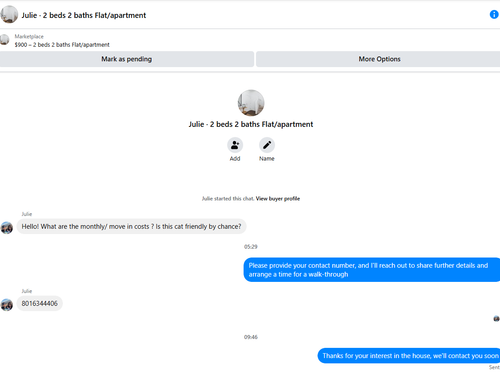Click the Marketplace label

click(x=29, y=36)
